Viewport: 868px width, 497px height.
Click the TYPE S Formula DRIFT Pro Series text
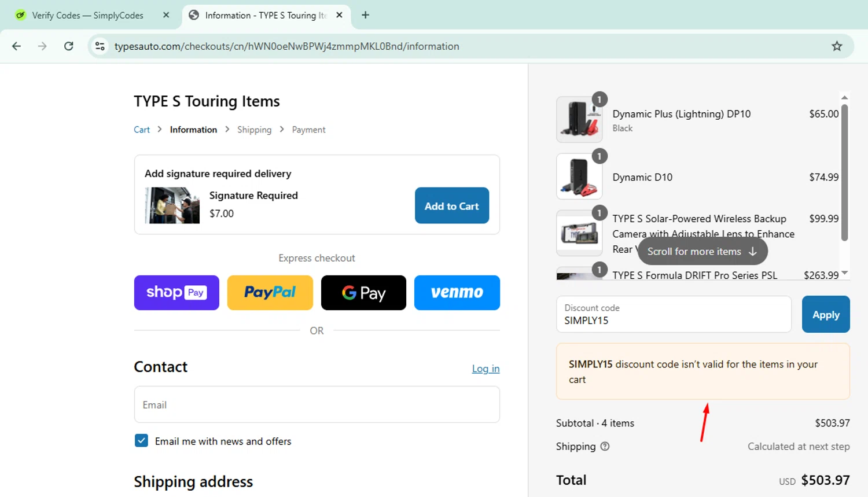(695, 275)
